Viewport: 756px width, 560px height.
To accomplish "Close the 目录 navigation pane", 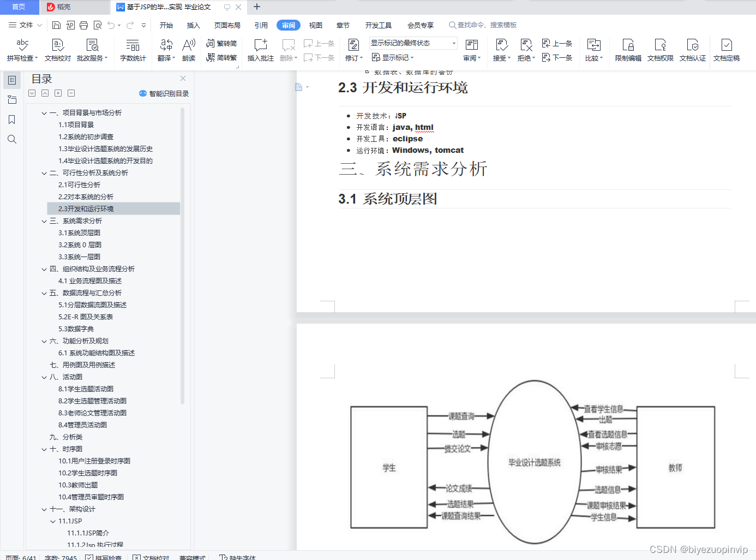I will click(183, 79).
